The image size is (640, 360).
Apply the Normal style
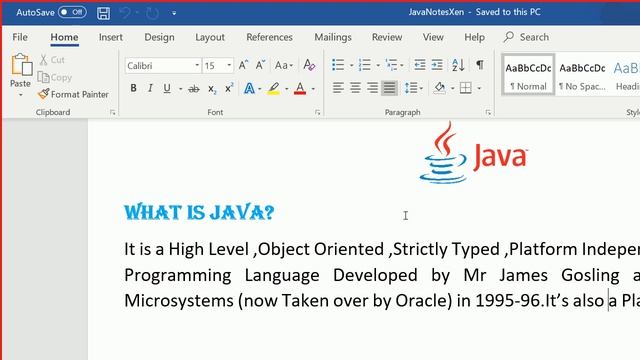point(528,75)
